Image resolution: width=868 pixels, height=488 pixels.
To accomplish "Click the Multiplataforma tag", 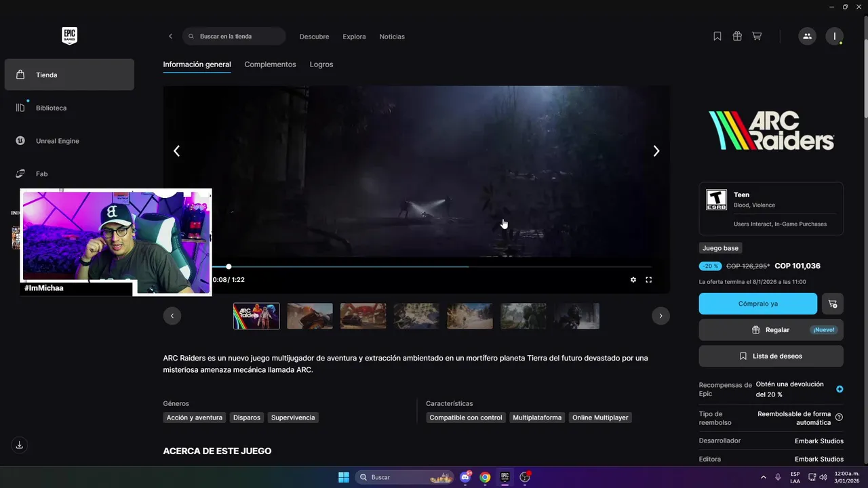I will pos(537,418).
